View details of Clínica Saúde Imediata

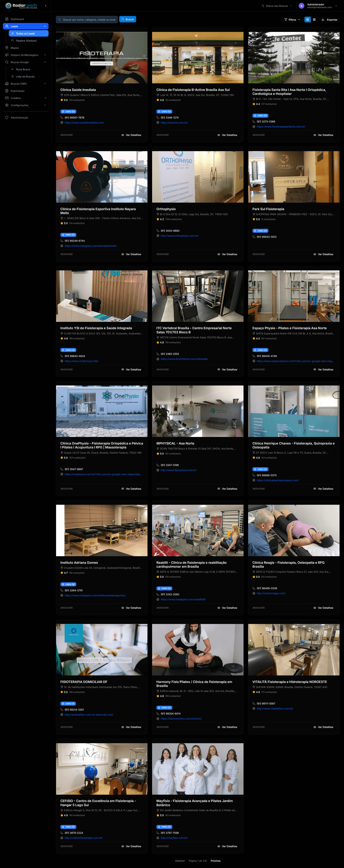pyautogui.click(x=131, y=135)
